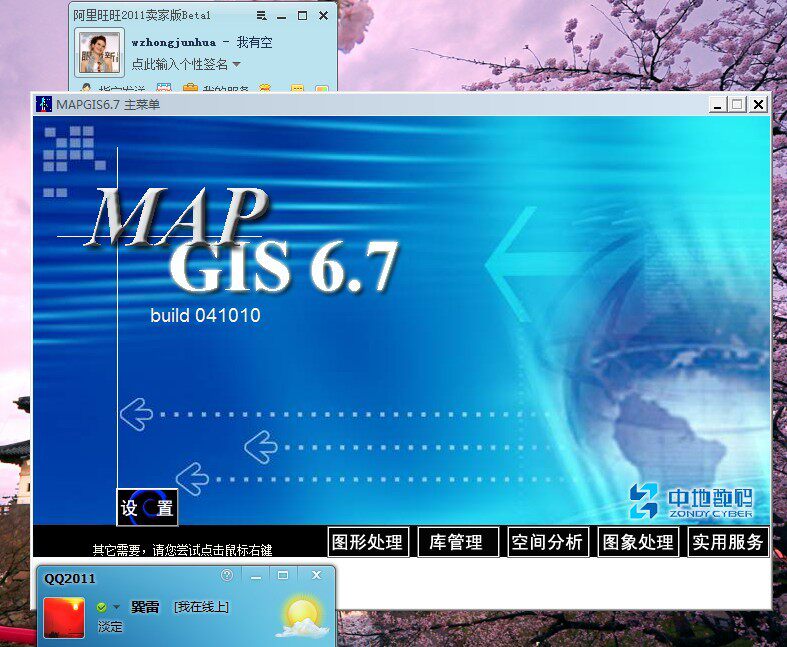This screenshot has width=787, height=647.
Task: Click the [我在线上] status text in QQ2011
Action: click(201, 607)
